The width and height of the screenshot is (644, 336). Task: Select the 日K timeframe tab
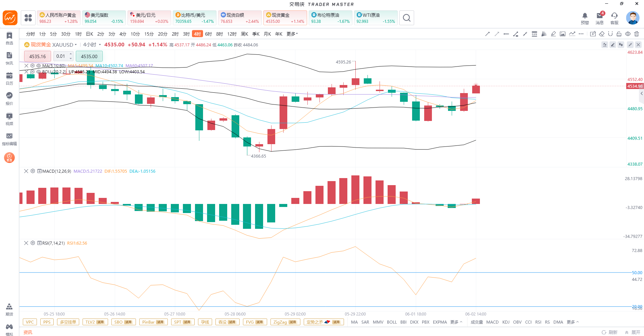click(90, 34)
